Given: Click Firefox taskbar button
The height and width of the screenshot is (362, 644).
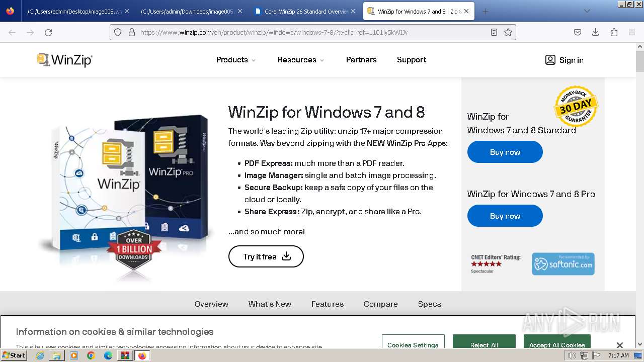Looking at the screenshot, I should coord(142,355).
